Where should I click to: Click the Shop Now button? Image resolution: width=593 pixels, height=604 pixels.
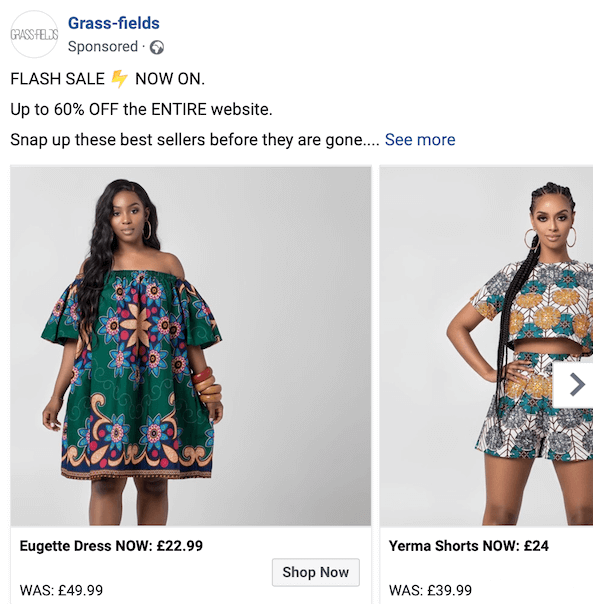[x=316, y=572]
